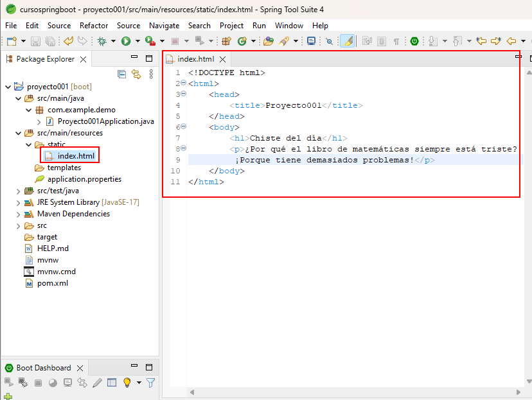Click Boot Dashboard green plus icon
Screen dimensions: 532x400
(8, 397)
